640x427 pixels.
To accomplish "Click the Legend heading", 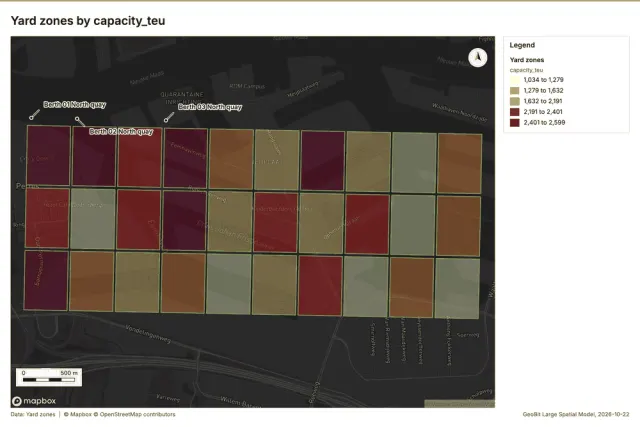I will coord(522,45).
